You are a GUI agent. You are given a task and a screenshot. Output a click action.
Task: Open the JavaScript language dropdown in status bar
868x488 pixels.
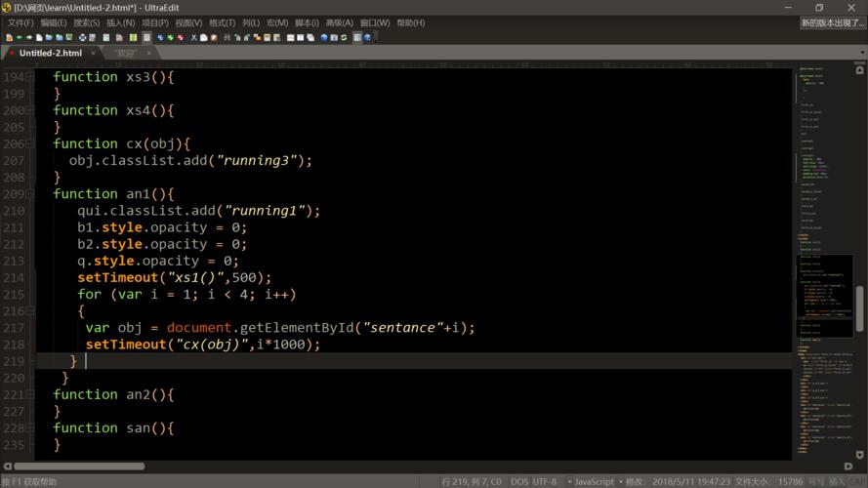pos(594,481)
